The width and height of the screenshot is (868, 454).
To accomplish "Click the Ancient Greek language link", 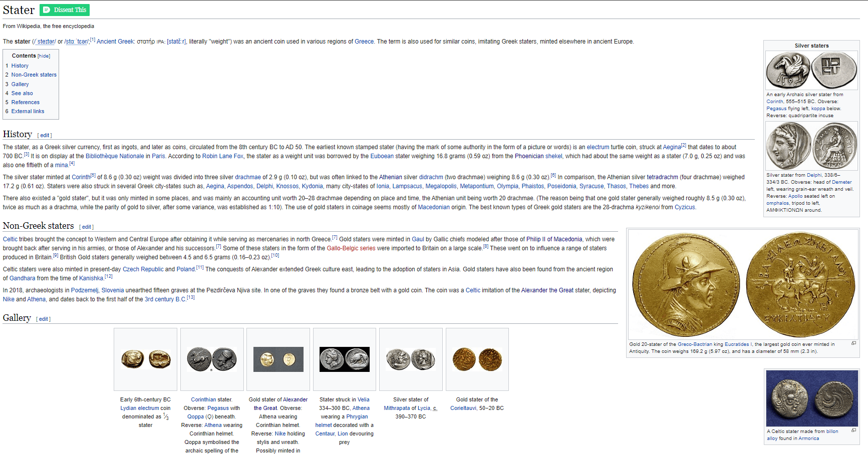I will (115, 42).
